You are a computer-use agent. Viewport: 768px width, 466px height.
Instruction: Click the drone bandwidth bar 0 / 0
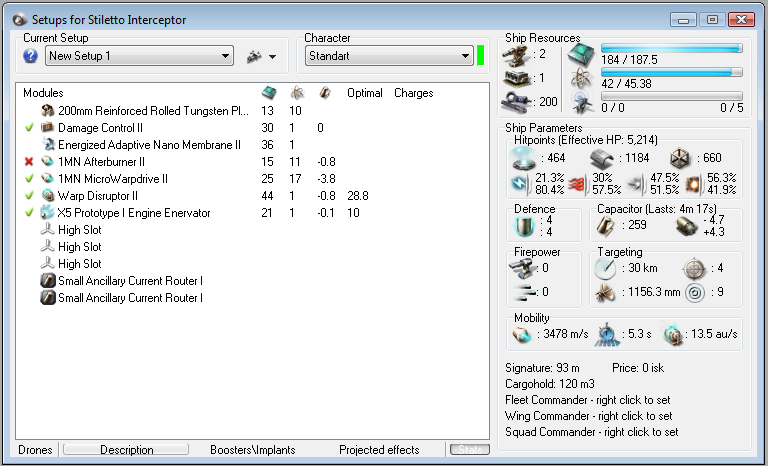point(672,96)
